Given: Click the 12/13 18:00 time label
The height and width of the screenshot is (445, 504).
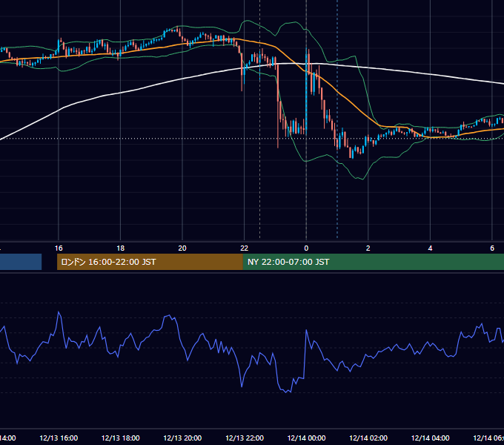Looking at the screenshot, I should [121, 438].
